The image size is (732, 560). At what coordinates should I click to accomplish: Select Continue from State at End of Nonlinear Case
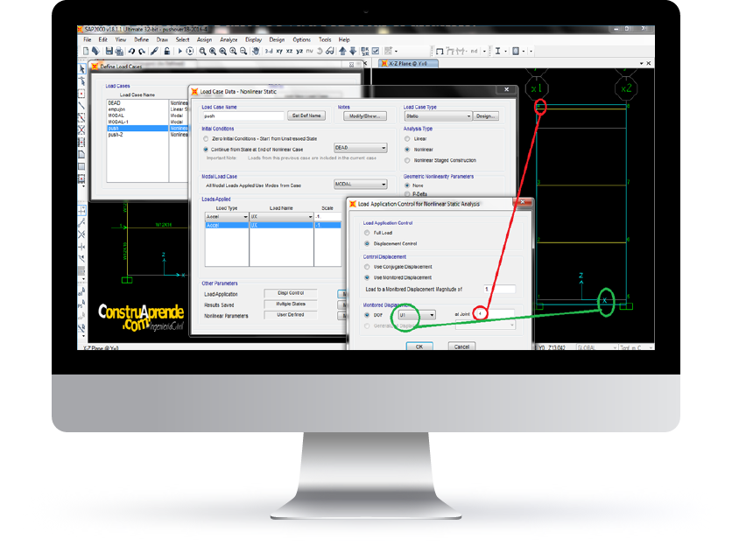point(206,150)
